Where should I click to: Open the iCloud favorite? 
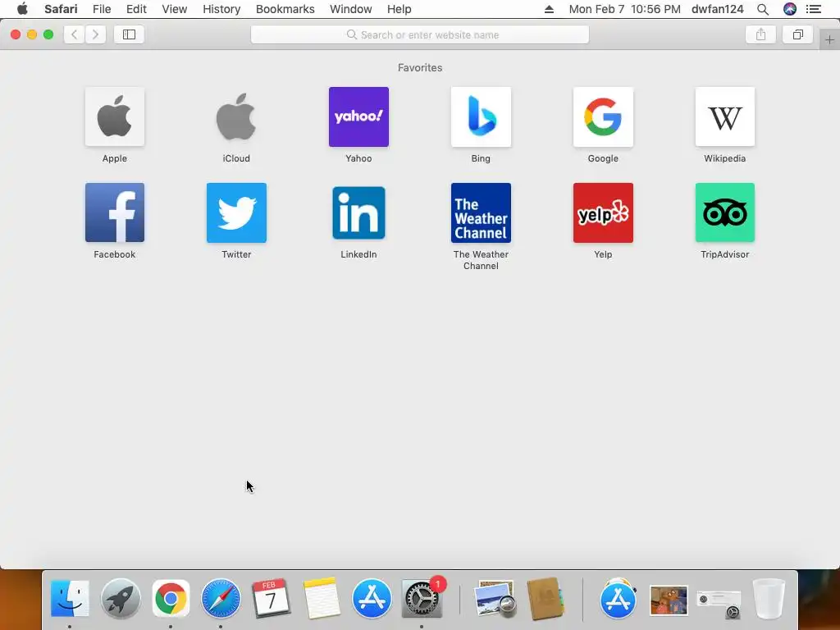click(236, 116)
